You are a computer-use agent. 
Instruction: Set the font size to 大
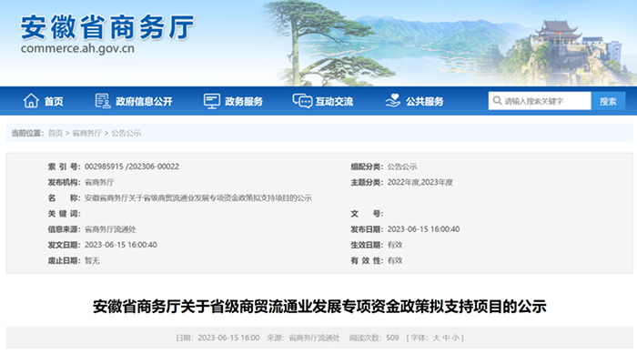coord(436,338)
